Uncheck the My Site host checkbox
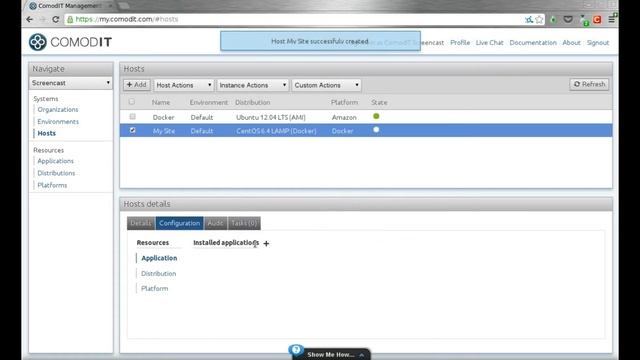This screenshot has width=640, height=360. tap(132, 130)
